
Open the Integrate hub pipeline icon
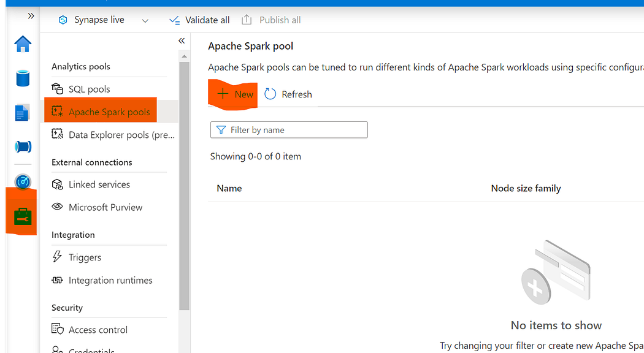point(23,146)
